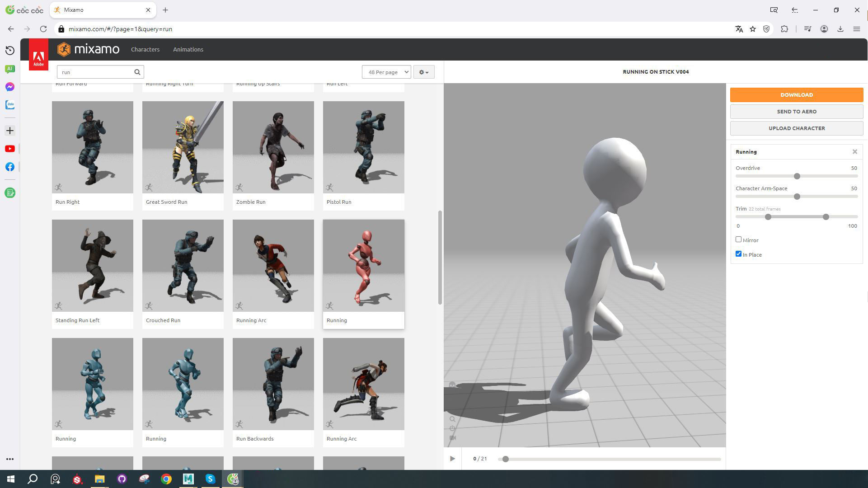
Task: Open Messenger in the browser sidebar
Action: [x=10, y=87]
